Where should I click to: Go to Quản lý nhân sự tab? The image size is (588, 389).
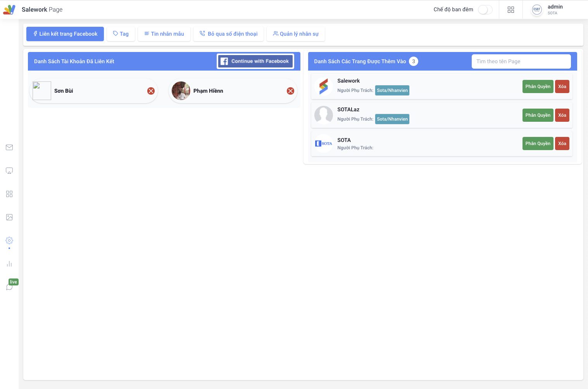(x=296, y=34)
